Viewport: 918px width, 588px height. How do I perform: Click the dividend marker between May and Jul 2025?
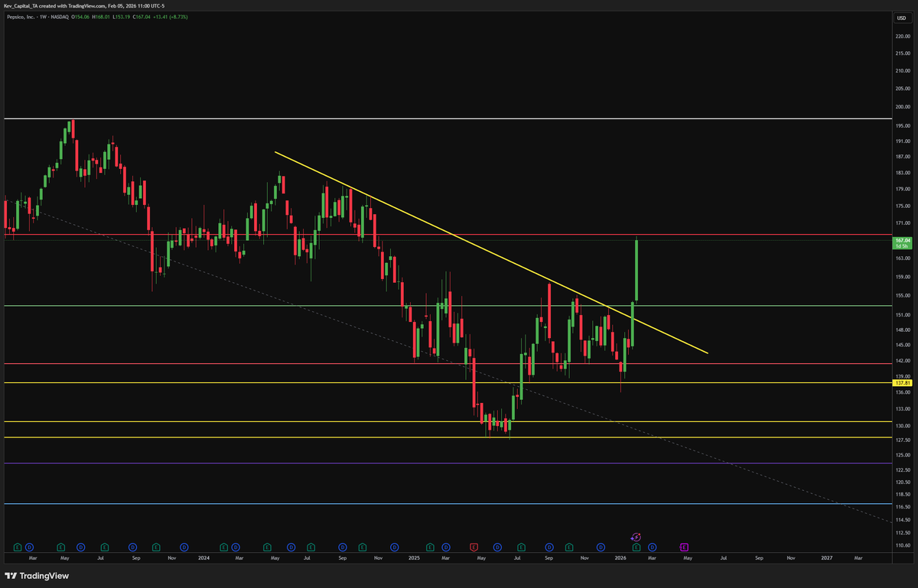(497, 547)
